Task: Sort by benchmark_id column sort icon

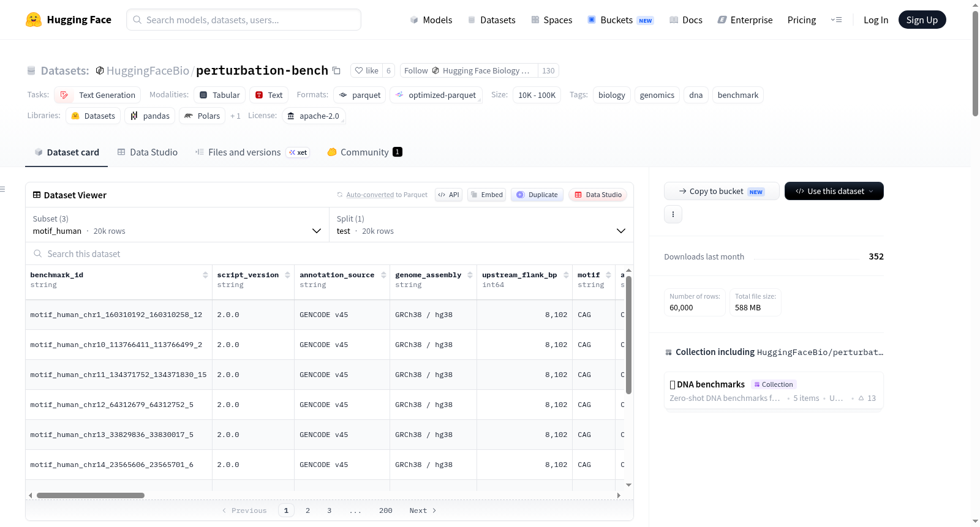Action: click(205, 275)
